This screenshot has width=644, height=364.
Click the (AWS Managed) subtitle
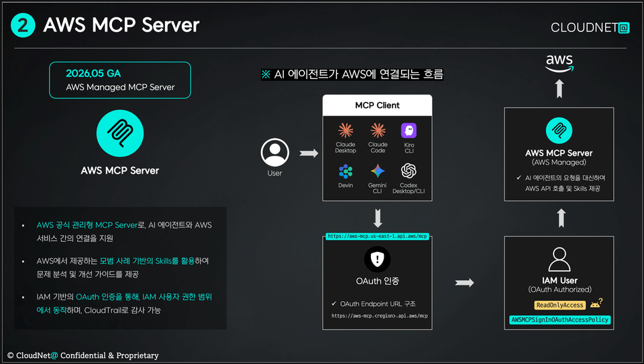coord(559,162)
